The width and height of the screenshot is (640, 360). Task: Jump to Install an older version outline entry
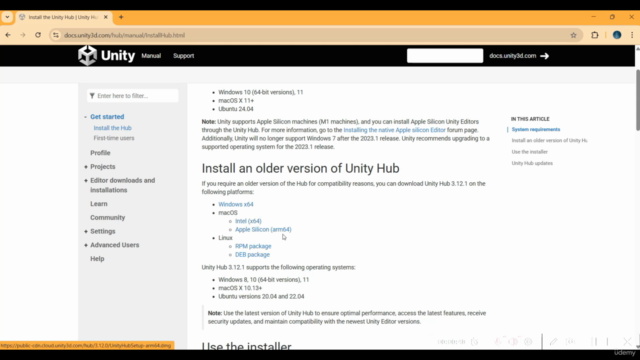tap(549, 140)
